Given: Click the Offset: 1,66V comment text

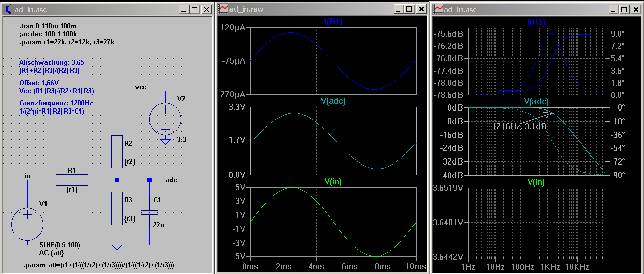Looking at the screenshot, I should [x=39, y=82].
